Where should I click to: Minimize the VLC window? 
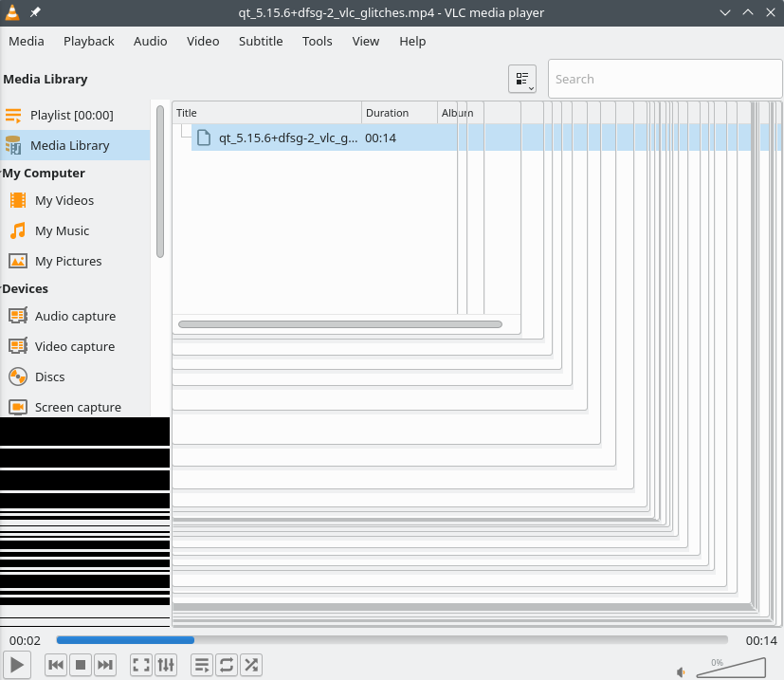(x=725, y=12)
